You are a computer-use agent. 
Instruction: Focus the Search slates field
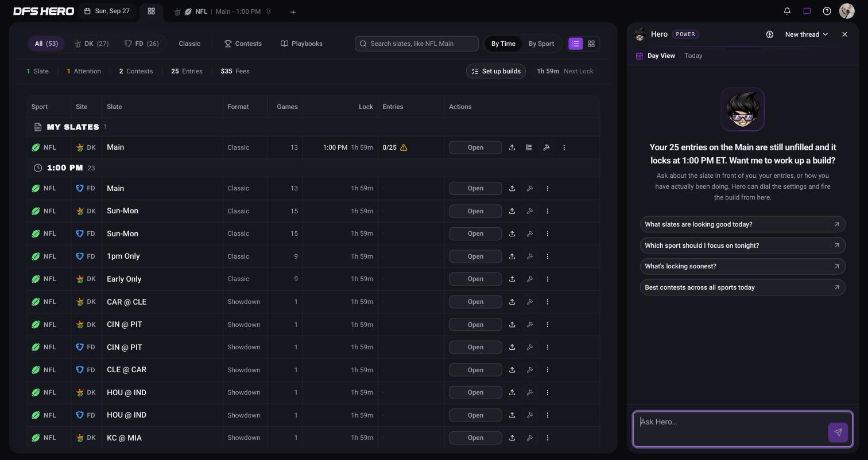[x=417, y=44]
